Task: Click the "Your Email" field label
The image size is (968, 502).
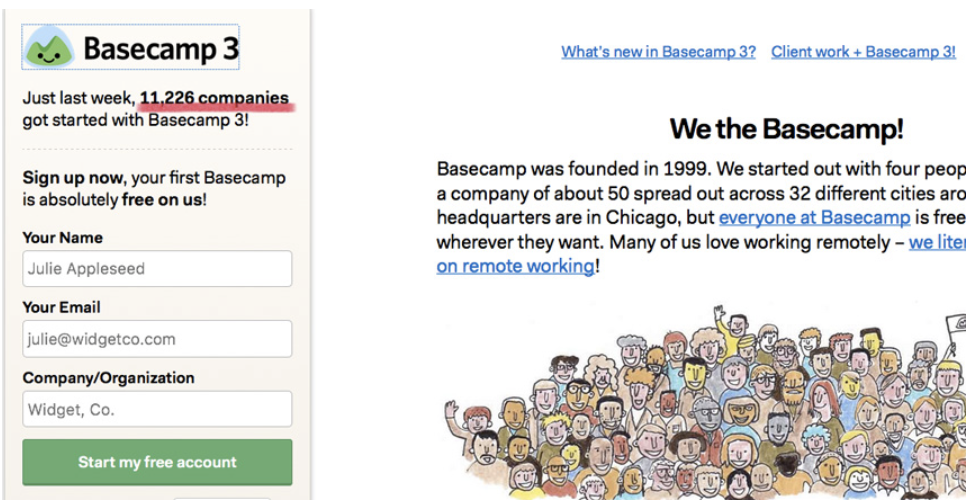Action: pos(61,307)
